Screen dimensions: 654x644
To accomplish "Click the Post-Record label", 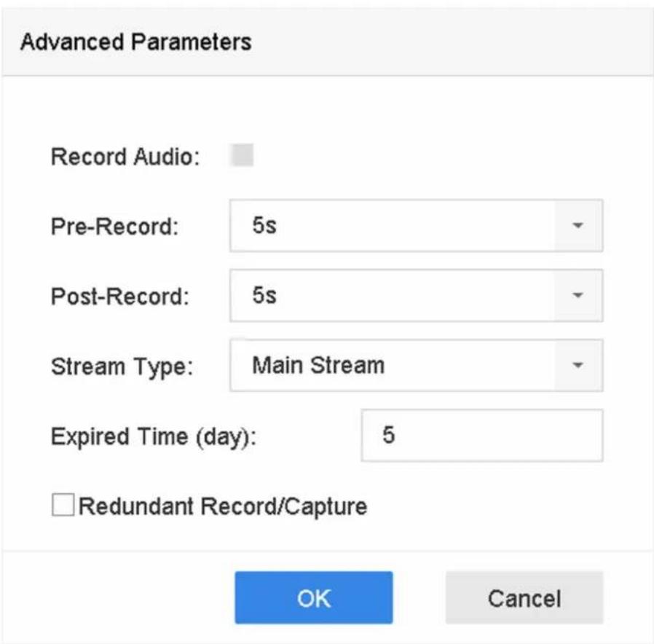I will 120,297.
